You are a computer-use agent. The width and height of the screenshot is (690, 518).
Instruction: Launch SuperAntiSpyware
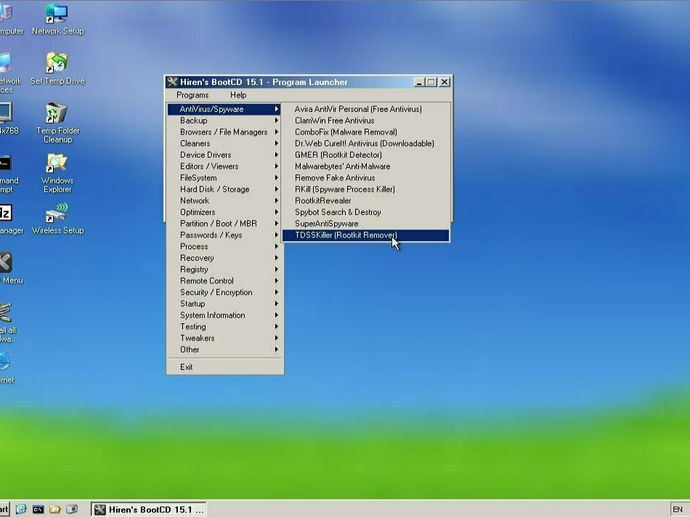pos(366,224)
